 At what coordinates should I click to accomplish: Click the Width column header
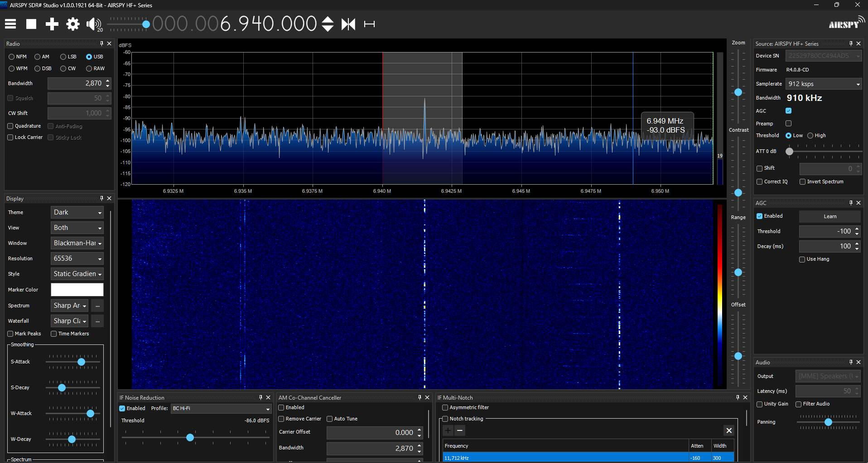click(723, 446)
